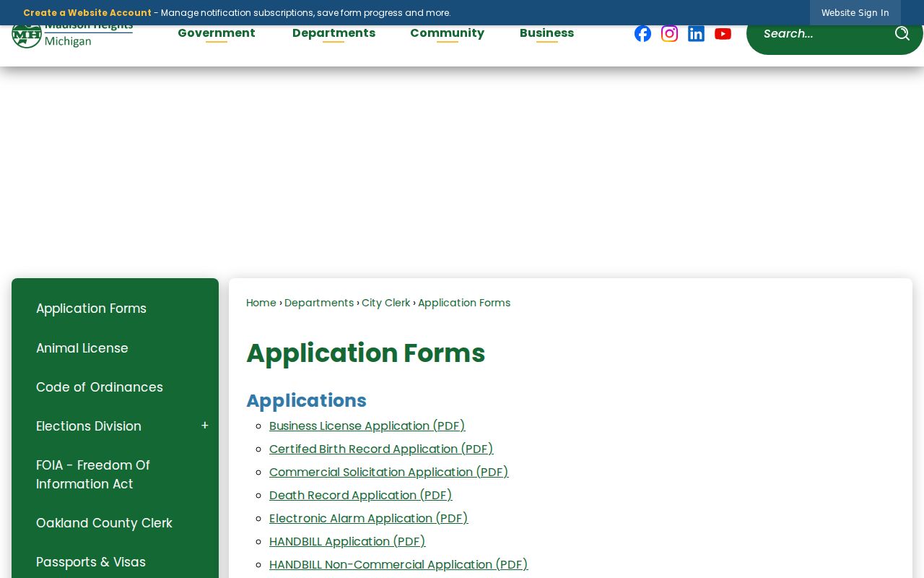Screen dimensions: 924x578
Task: Open the LinkedIn icon link
Action: coord(696,34)
